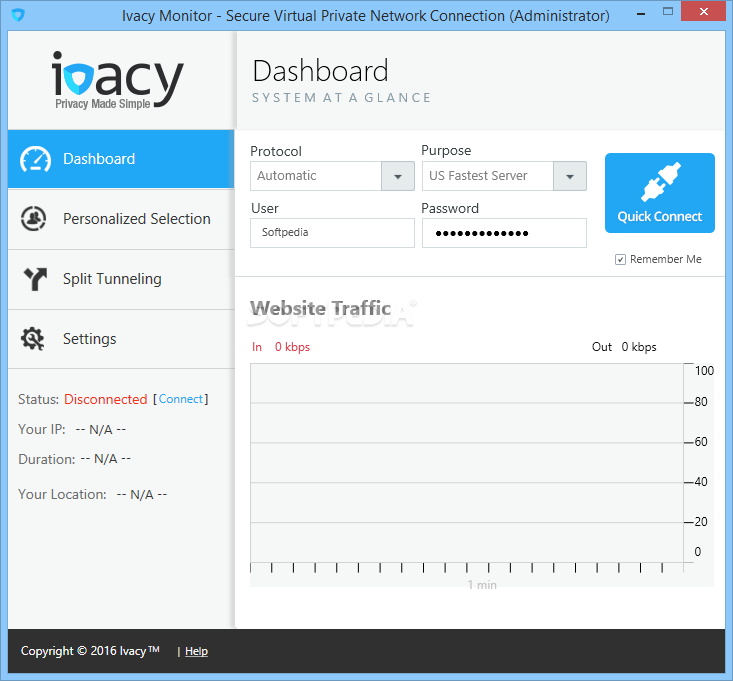Viewport: 733px width, 681px height.
Task: Close the Ivacy Monitor window
Action: click(x=704, y=12)
